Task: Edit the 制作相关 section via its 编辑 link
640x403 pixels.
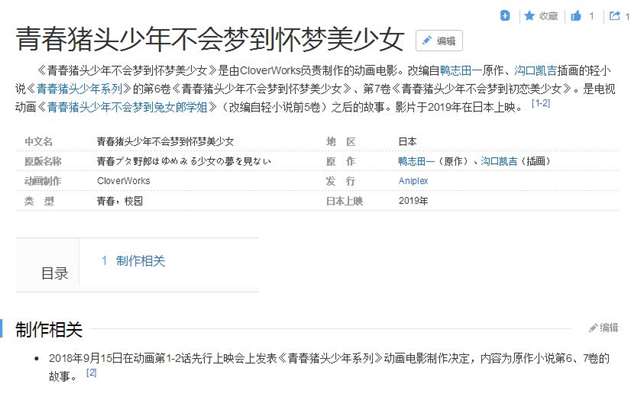Action: point(604,327)
